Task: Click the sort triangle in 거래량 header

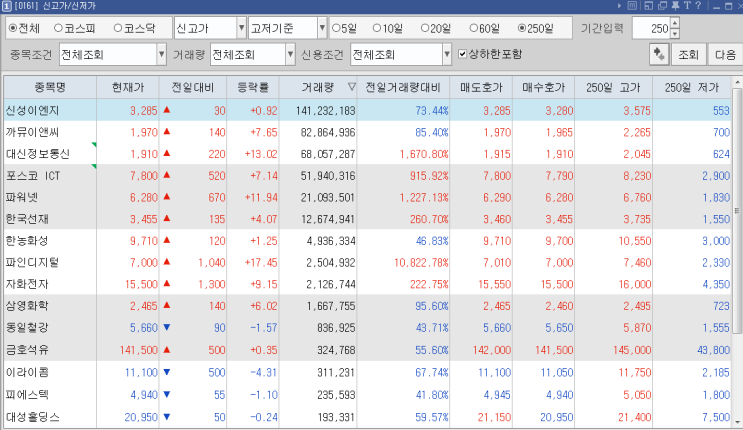Action: [x=351, y=87]
